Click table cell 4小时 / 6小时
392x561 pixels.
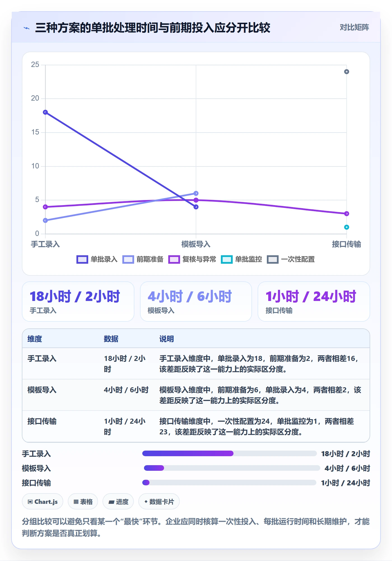[126, 390]
